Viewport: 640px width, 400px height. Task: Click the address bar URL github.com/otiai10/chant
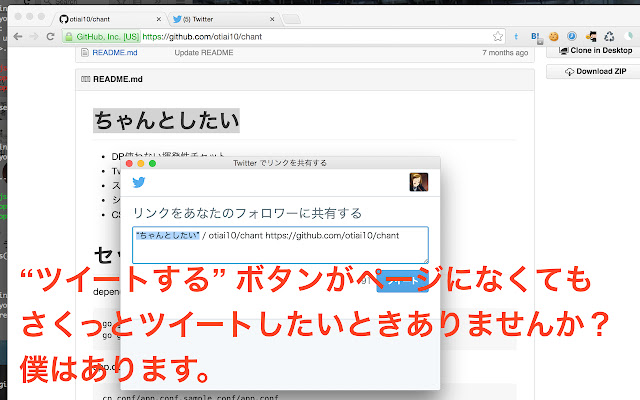[x=202, y=37]
